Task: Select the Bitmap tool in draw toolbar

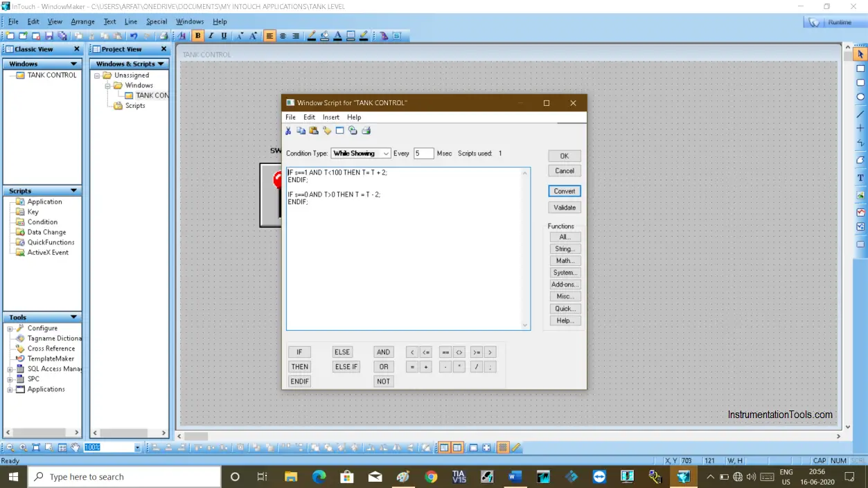Action: coord(860,195)
